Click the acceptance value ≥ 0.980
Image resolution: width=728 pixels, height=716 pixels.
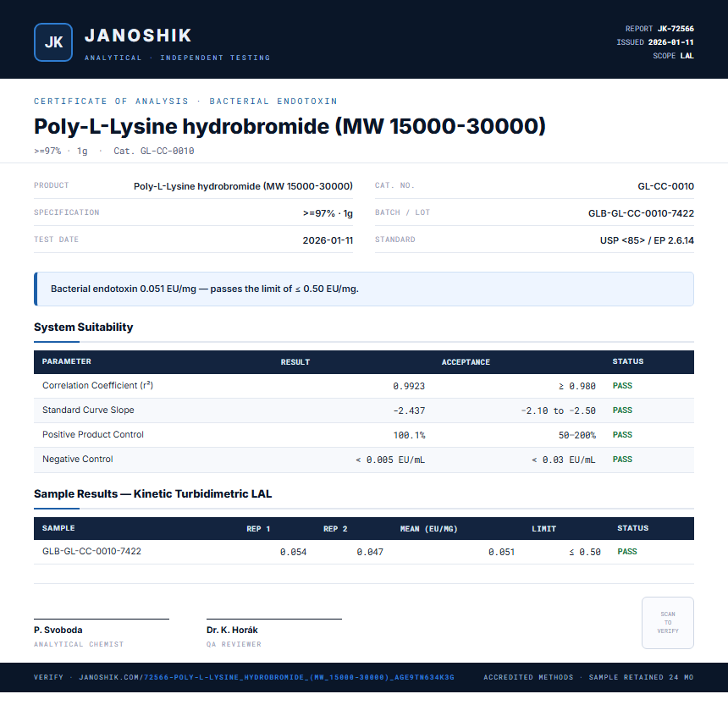576,386
